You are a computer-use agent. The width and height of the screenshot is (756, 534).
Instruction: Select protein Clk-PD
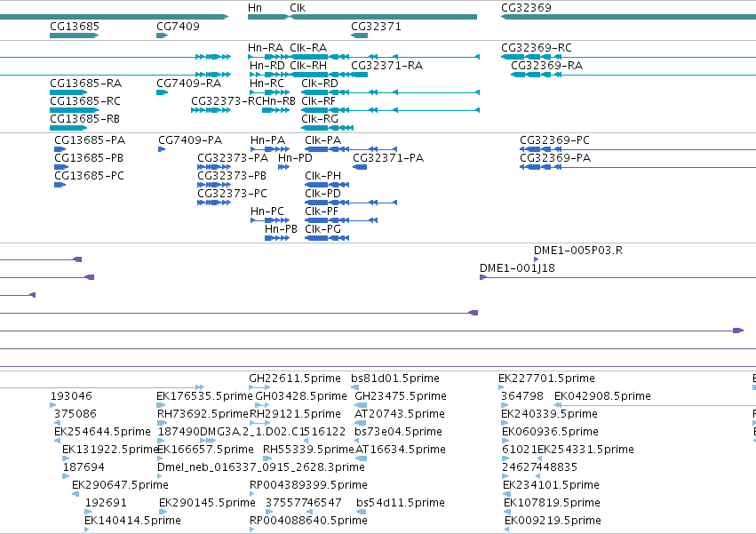323,194
